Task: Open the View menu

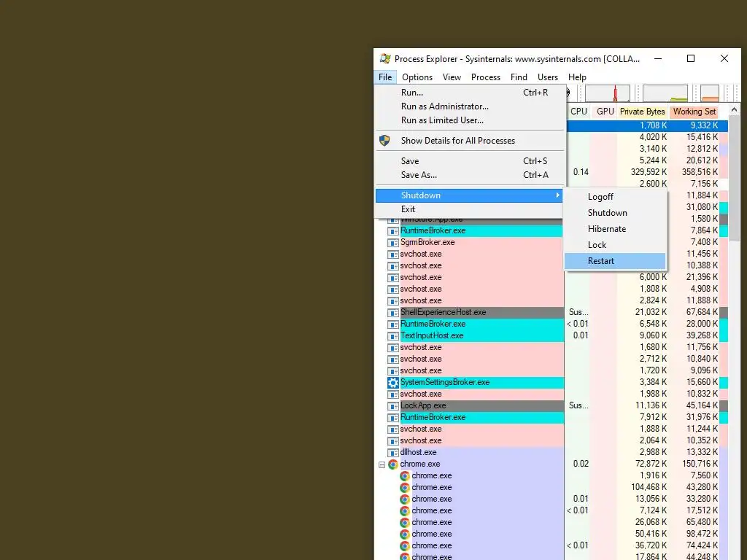Action: pyautogui.click(x=452, y=77)
